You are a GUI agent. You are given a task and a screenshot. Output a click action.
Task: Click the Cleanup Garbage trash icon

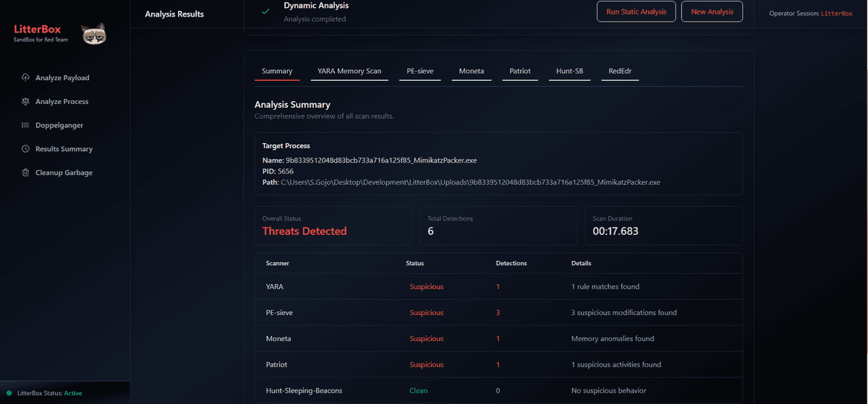tap(26, 173)
